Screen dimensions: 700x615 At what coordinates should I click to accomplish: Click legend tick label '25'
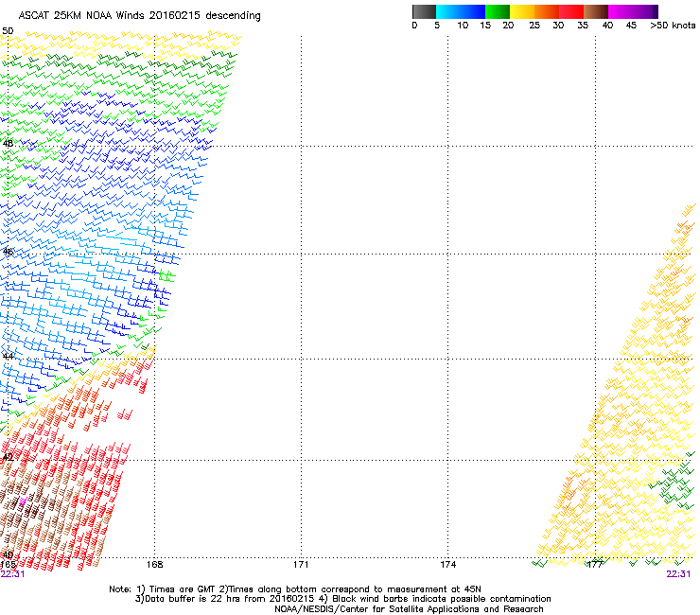coord(534,26)
